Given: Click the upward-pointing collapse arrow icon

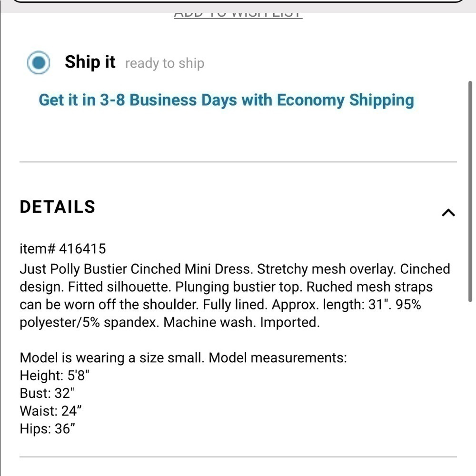Looking at the screenshot, I should point(448,212).
